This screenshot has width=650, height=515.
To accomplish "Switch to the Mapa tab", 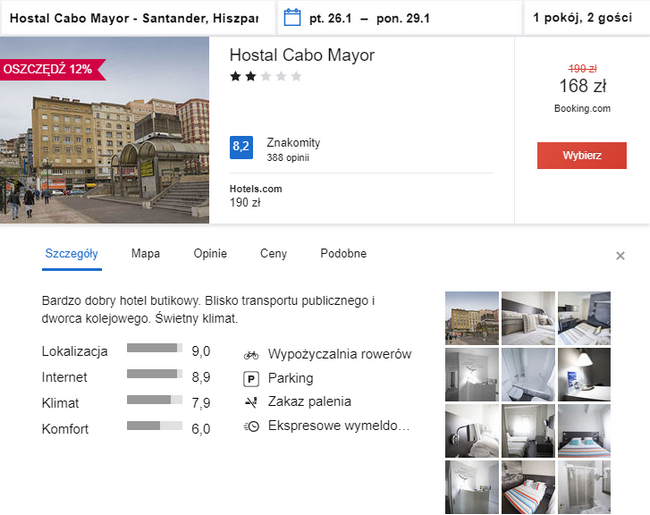I will tap(146, 253).
